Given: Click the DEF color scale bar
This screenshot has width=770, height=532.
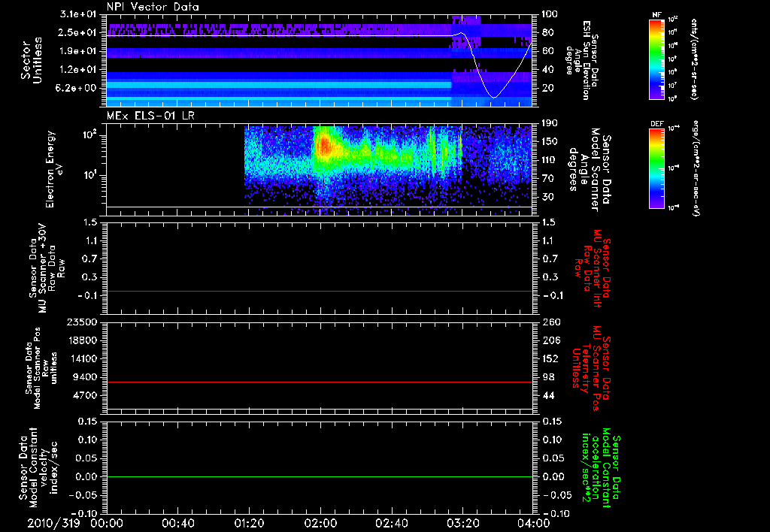Looking at the screenshot, I should coord(656,168).
